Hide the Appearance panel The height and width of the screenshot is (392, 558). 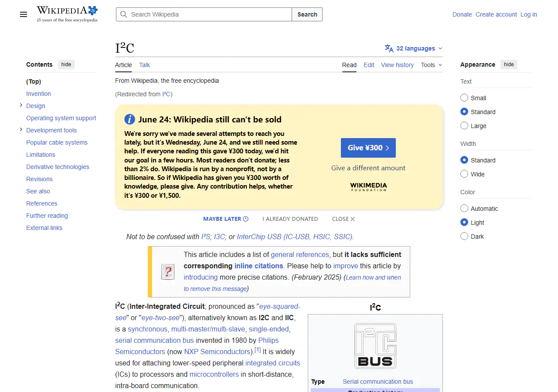(509, 64)
